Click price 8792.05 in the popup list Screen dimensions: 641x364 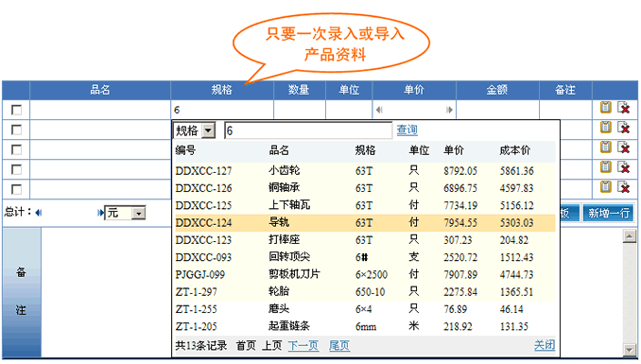click(x=460, y=171)
